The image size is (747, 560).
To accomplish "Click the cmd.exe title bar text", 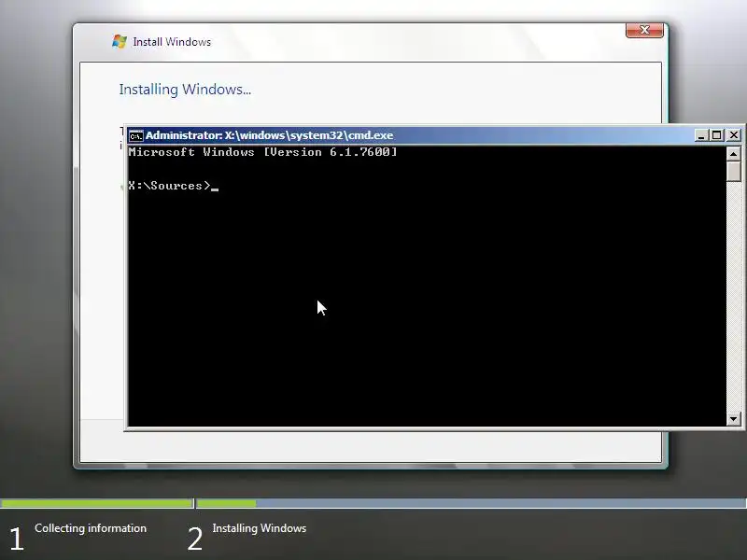I will [269, 135].
